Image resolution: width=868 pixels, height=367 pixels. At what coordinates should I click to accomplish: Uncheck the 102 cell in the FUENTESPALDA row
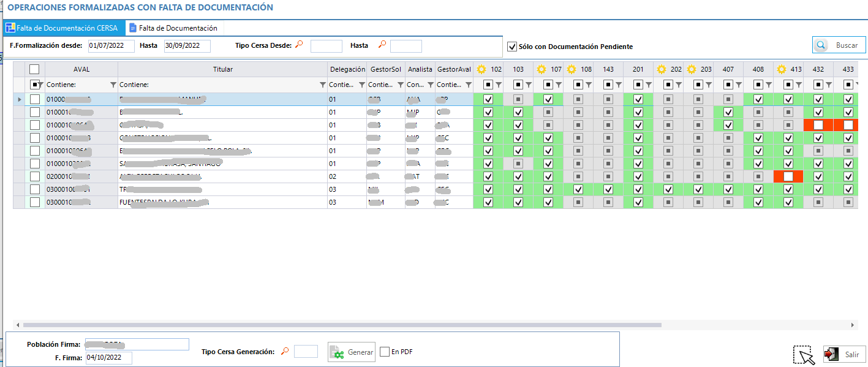pyautogui.click(x=488, y=202)
